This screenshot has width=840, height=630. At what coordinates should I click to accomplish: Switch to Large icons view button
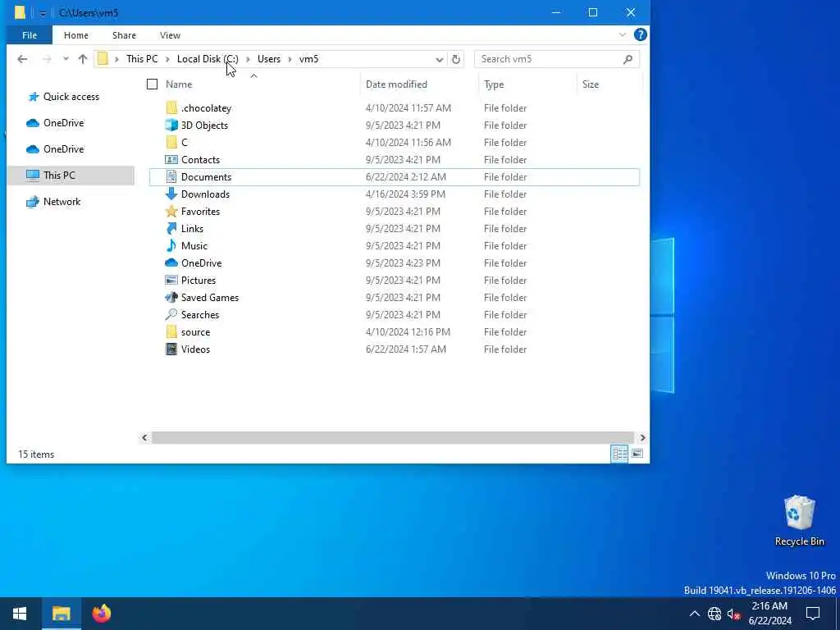637,454
